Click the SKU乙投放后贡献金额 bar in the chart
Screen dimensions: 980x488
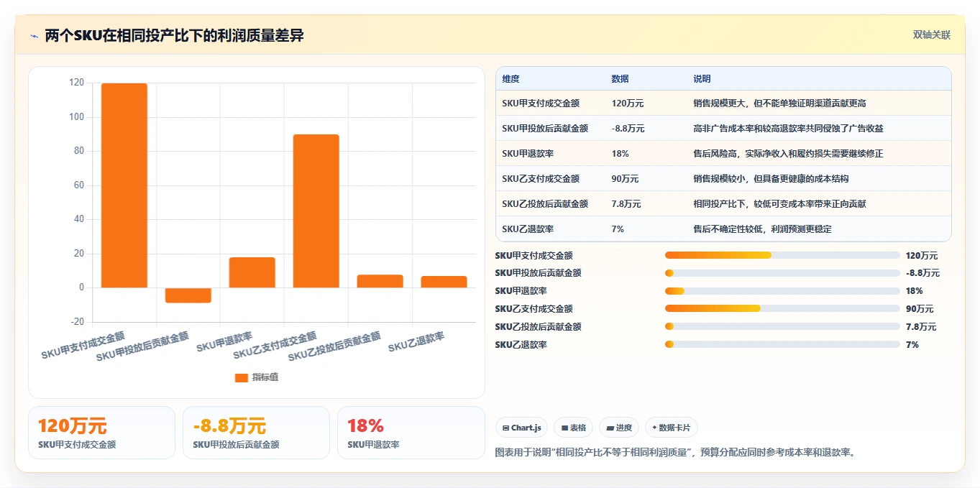(x=380, y=281)
